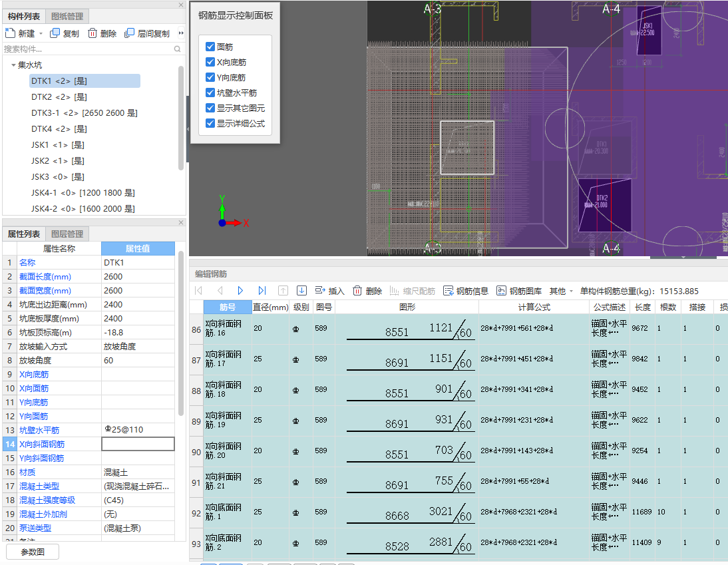Click the 缩尺配筋 tool

[x=413, y=291]
